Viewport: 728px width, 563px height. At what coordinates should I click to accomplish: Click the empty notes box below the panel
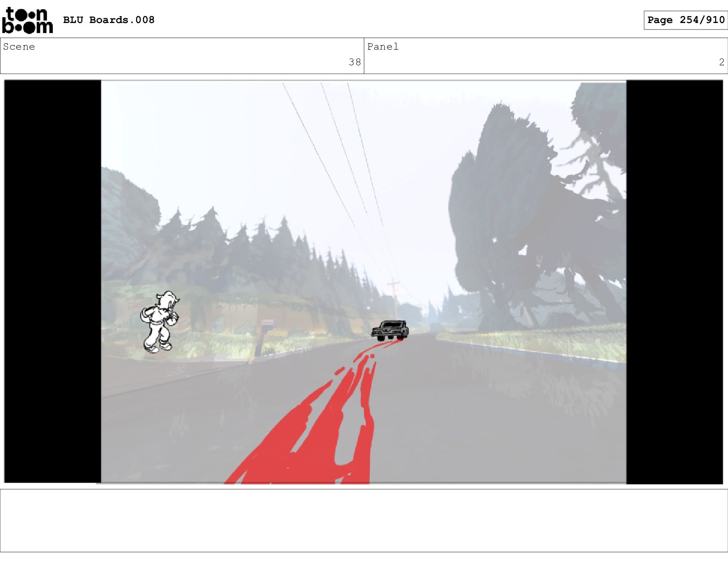pyautogui.click(x=364, y=520)
